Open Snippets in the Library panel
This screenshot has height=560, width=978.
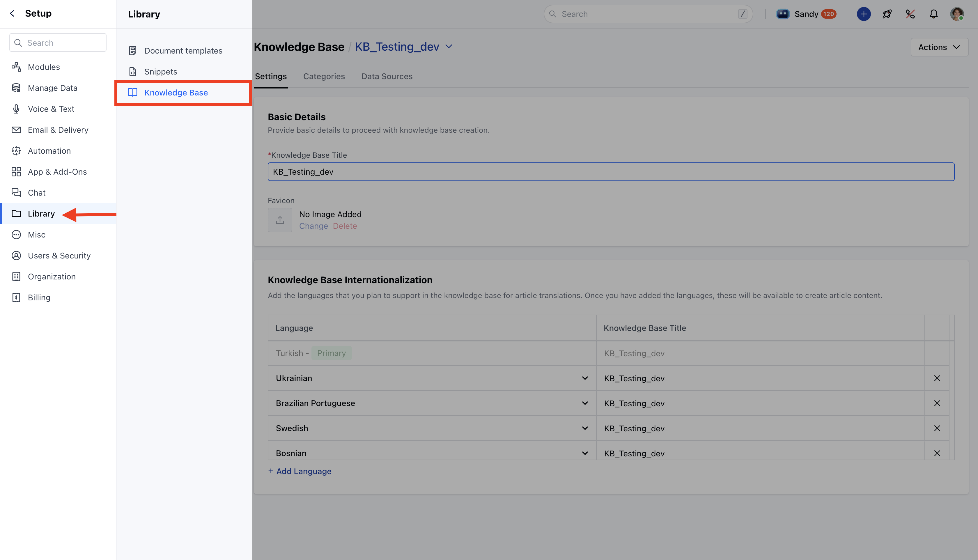coord(160,72)
